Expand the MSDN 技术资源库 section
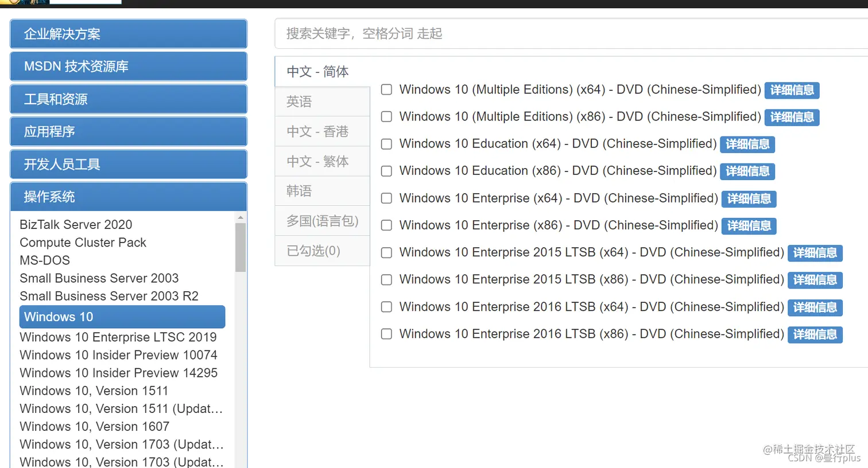The width and height of the screenshot is (868, 468). pos(129,67)
